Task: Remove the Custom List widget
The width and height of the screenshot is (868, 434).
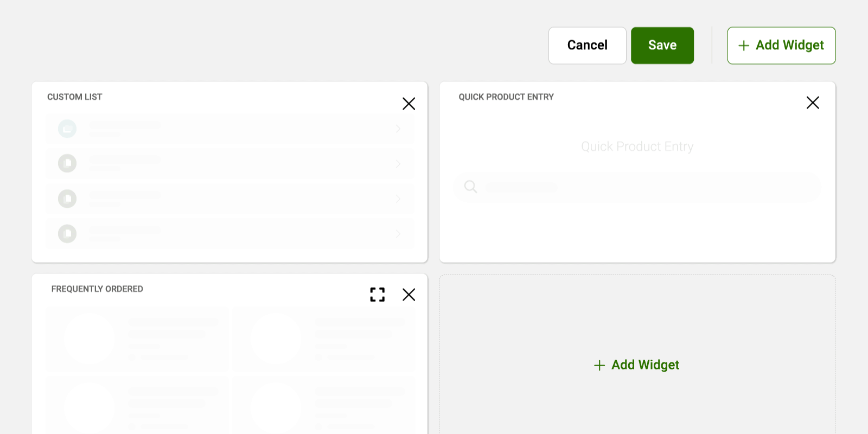Action: click(x=409, y=104)
